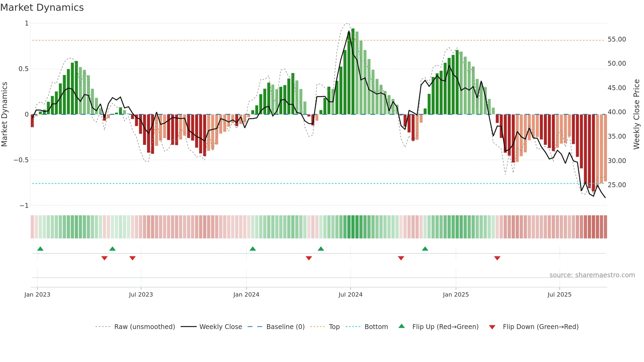Toggle the Raw (unsmoothed) legend entry
Viewport: 644px width, 362px height.
coord(135,327)
